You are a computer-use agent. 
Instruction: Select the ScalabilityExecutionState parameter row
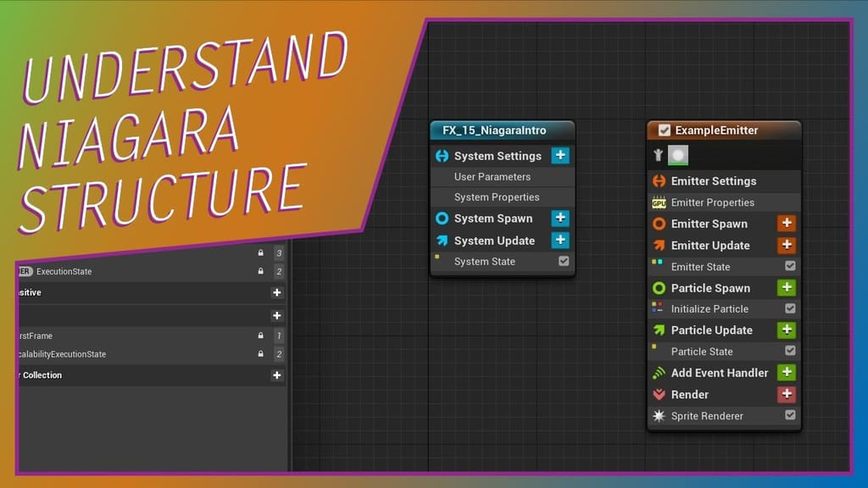click(153, 354)
